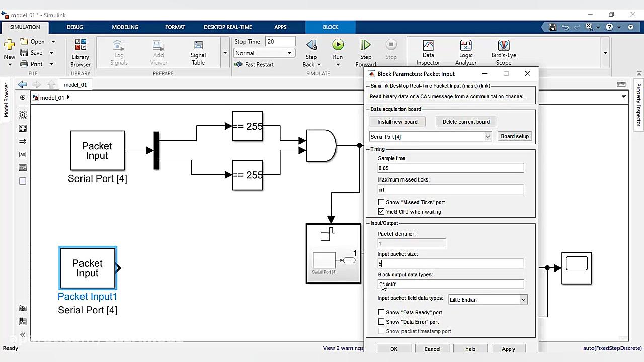This screenshot has width=644, height=362.
Task: Open the View 2 warnings link
Action: click(343, 348)
